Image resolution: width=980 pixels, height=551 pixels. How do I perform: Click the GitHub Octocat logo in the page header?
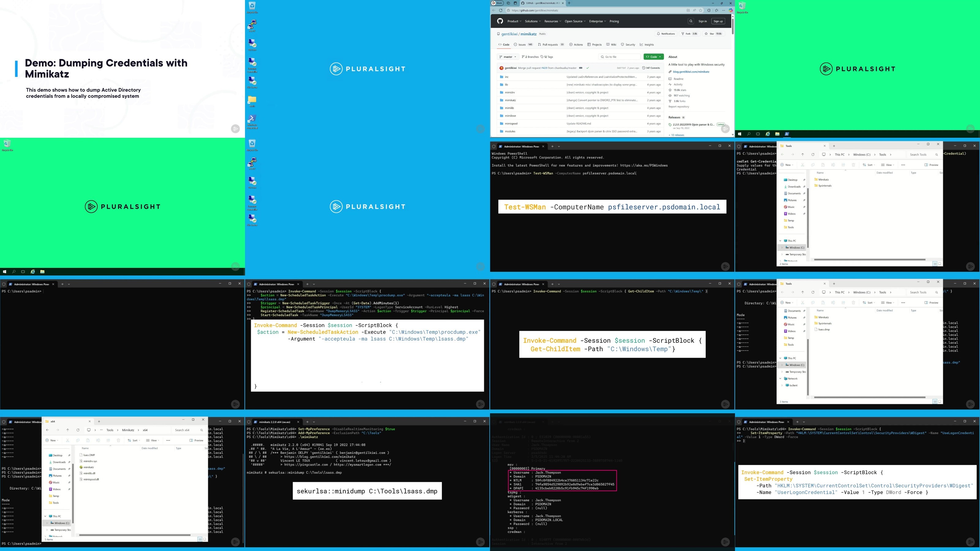(x=500, y=21)
